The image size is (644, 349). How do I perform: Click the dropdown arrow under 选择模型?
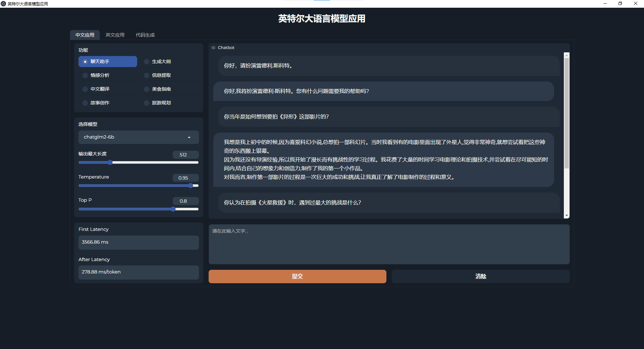coord(189,137)
